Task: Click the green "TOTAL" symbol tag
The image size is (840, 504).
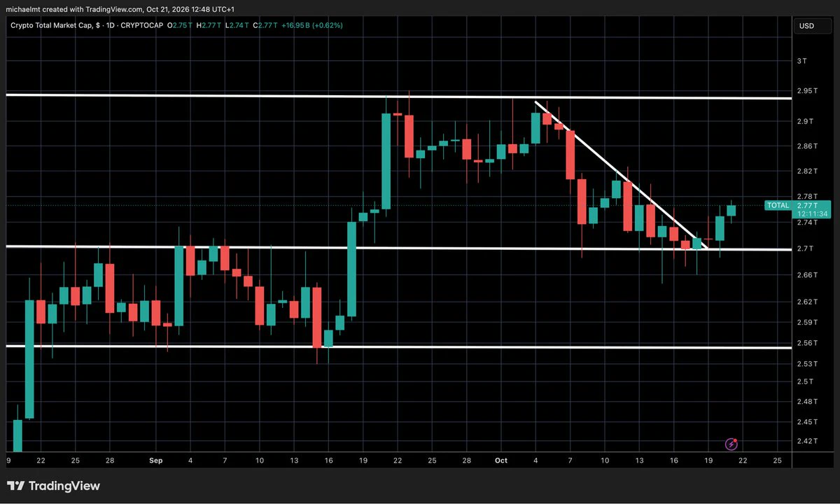Action: [x=777, y=206]
